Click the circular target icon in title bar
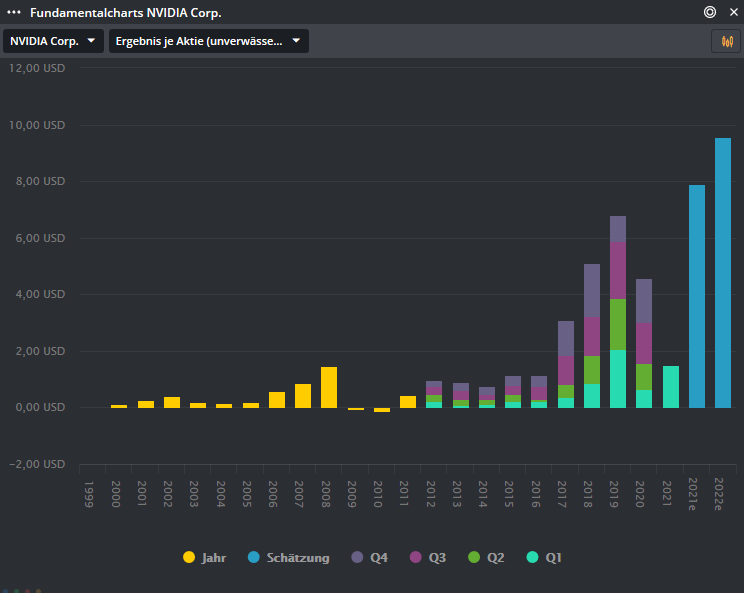Screen dimensions: 744x593 point(710,13)
